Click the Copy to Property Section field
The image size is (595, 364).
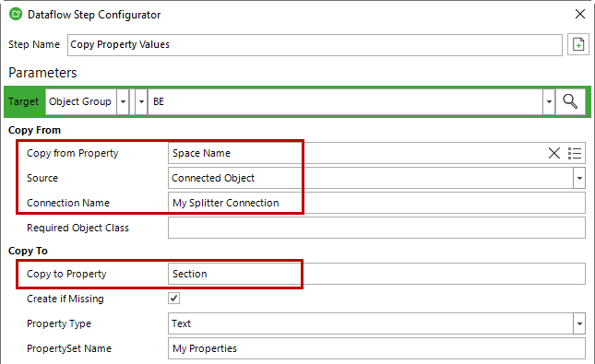pos(376,274)
